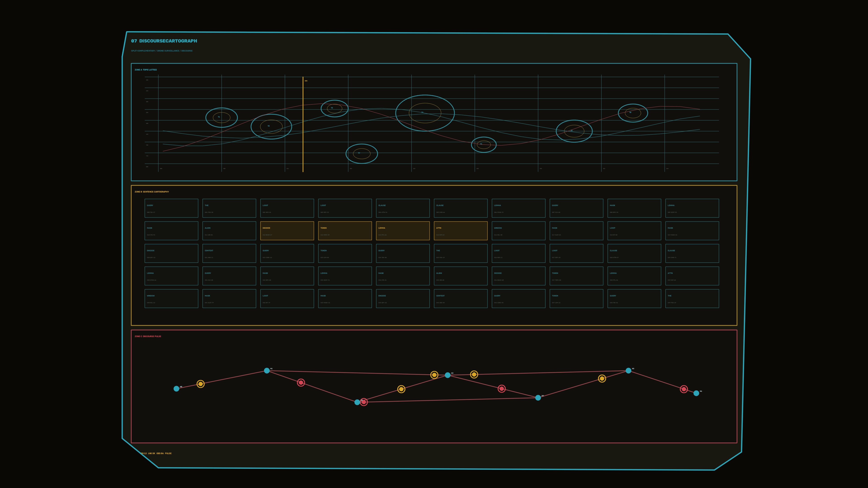The height and width of the screenshot is (488, 868).
Task: Click the highlighted DECODE cell S12
Action: tap(287, 231)
